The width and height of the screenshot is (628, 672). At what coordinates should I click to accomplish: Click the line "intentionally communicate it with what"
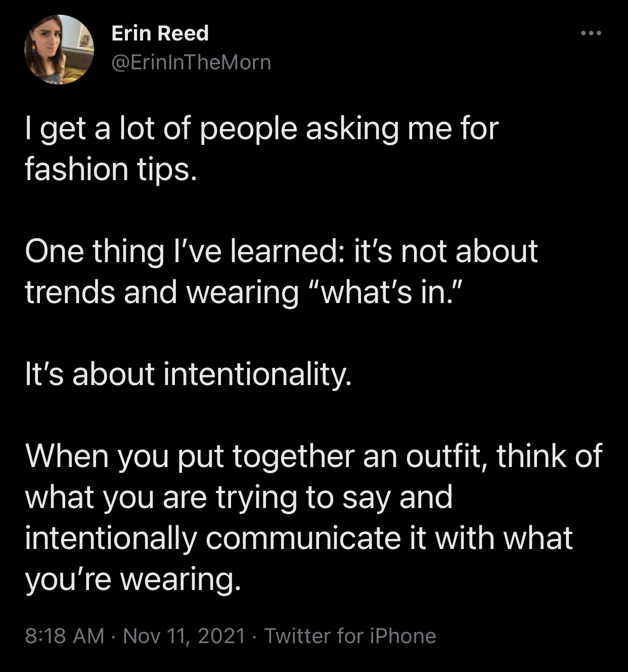click(299, 538)
